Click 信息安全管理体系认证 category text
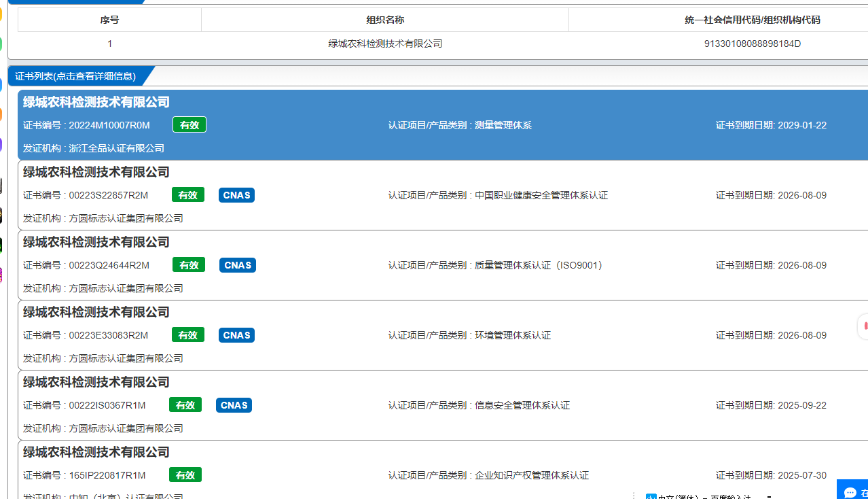 tap(522, 405)
